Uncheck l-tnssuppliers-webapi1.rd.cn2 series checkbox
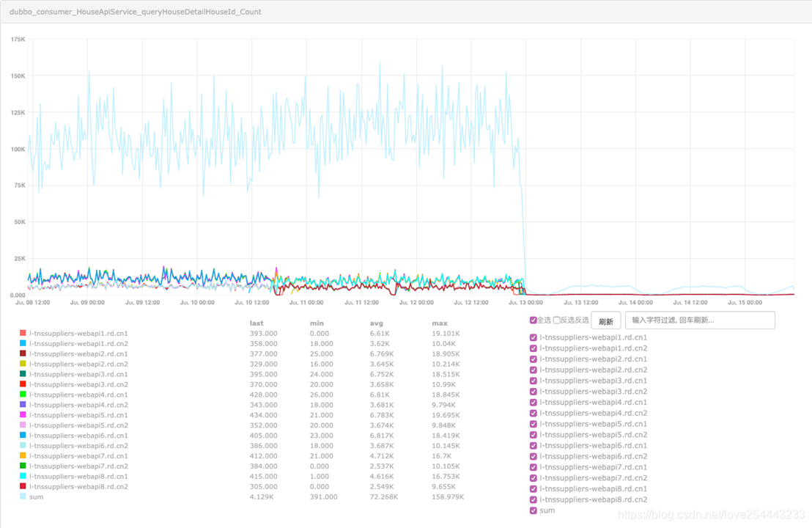 pos(534,348)
